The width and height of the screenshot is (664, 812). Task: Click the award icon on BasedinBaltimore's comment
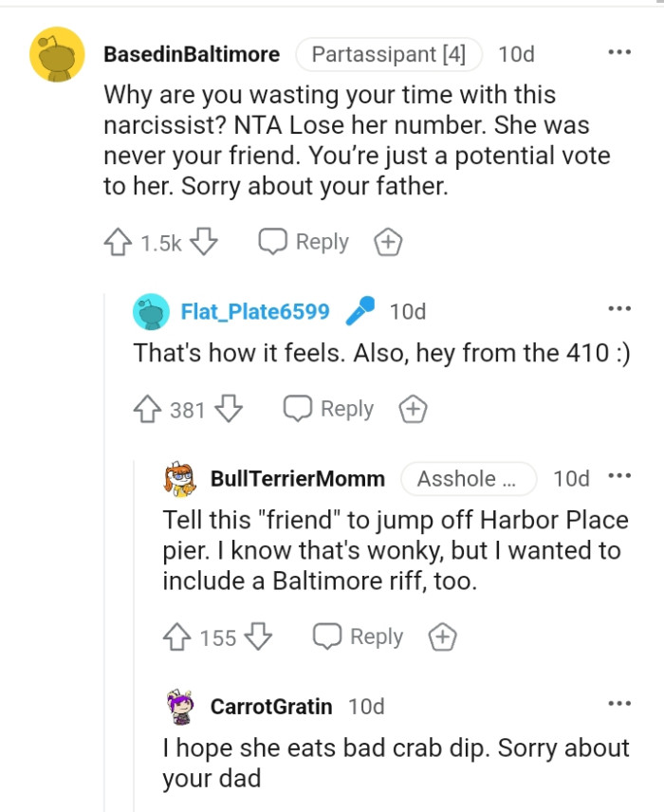[x=387, y=242]
